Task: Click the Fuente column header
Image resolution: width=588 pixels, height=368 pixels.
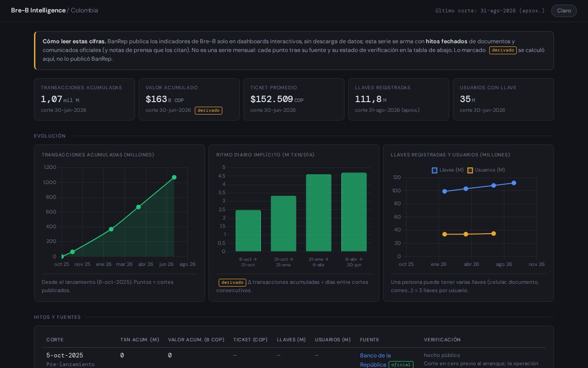Action: 370,340
